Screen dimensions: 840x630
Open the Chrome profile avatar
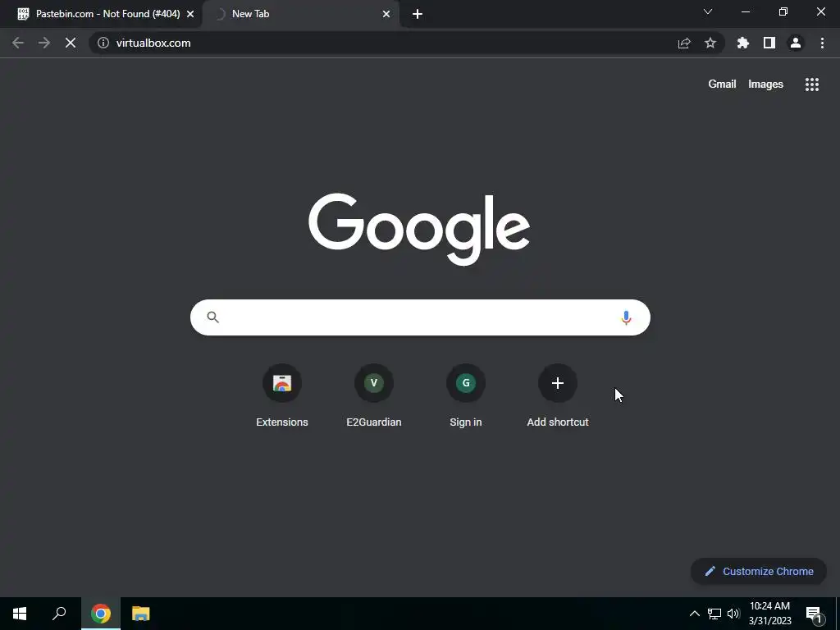pyautogui.click(x=796, y=43)
